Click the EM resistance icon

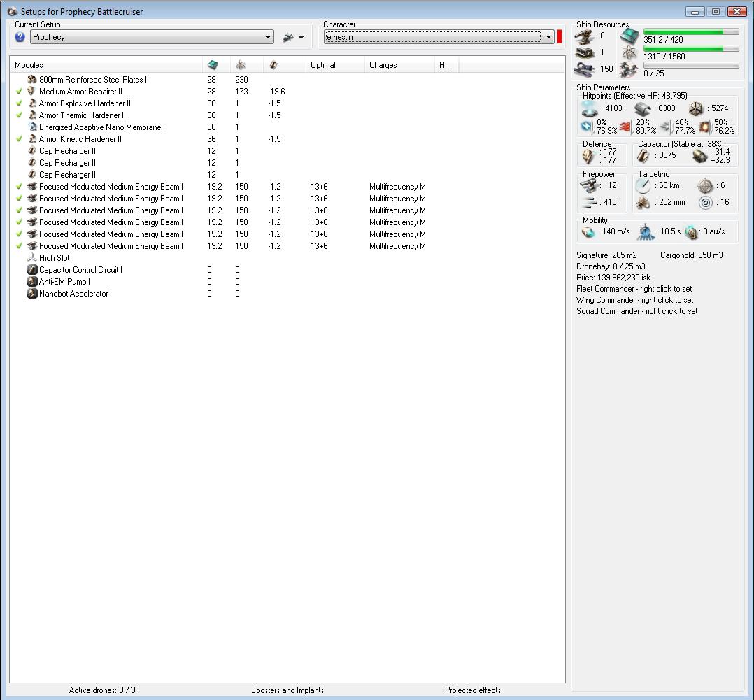click(x=587, y=127)
